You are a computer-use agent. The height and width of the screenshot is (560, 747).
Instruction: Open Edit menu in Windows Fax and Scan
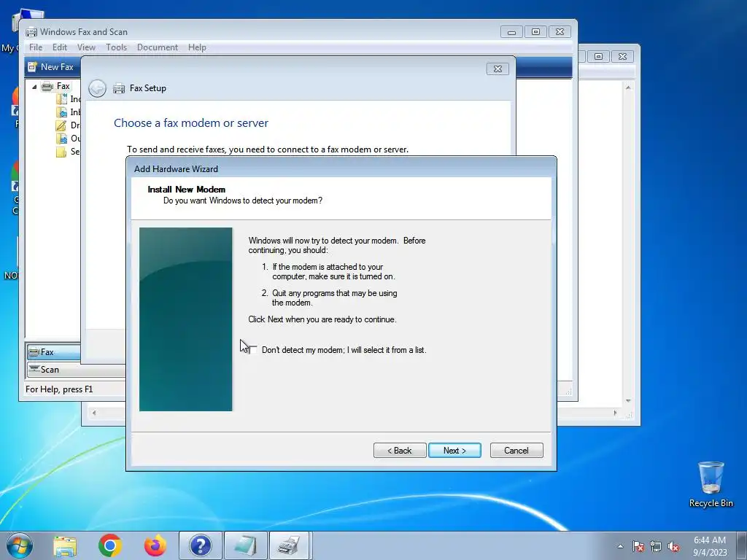tap(60, 47)
